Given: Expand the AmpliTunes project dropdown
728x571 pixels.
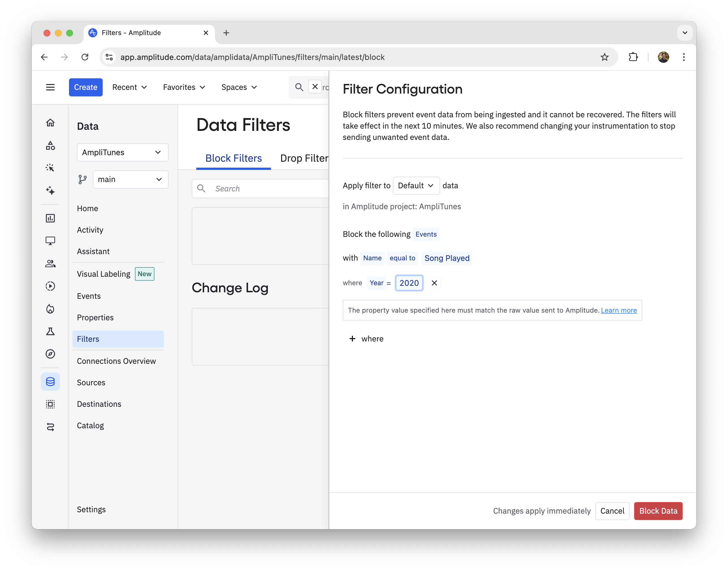Looking at the screenshot, I should 122,152.
